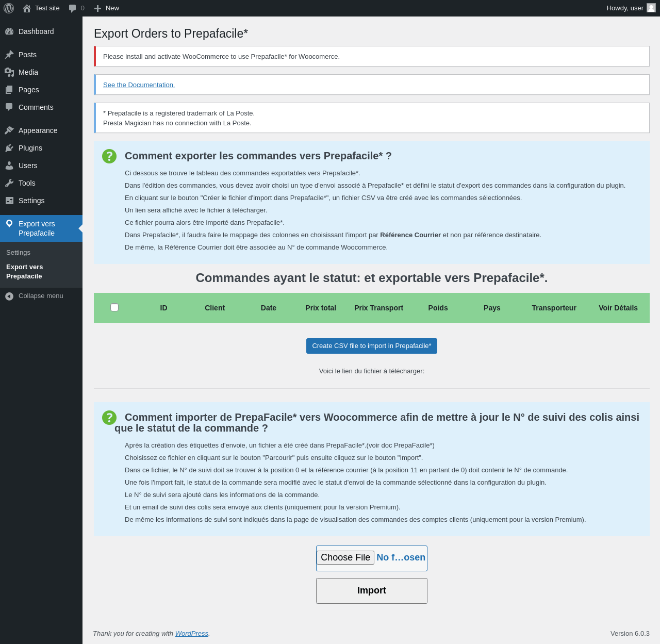Click the plus icon beside New
Screen dimensions: 660x644
coord(97,8)
